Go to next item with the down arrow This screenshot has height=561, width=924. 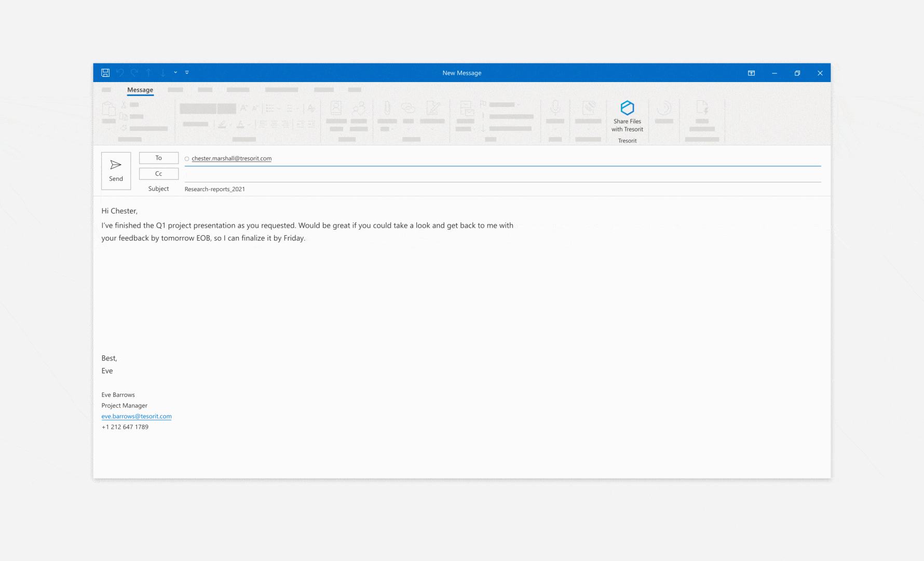[163, 73]
